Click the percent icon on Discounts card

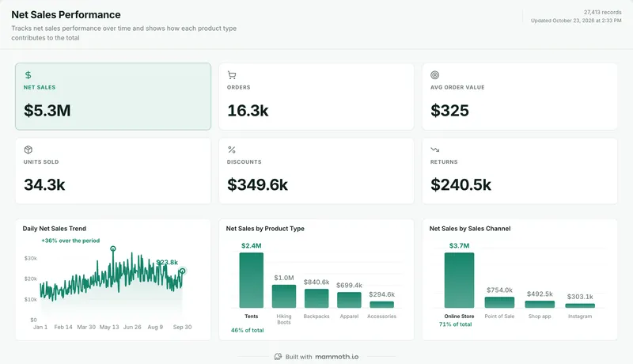232,150
